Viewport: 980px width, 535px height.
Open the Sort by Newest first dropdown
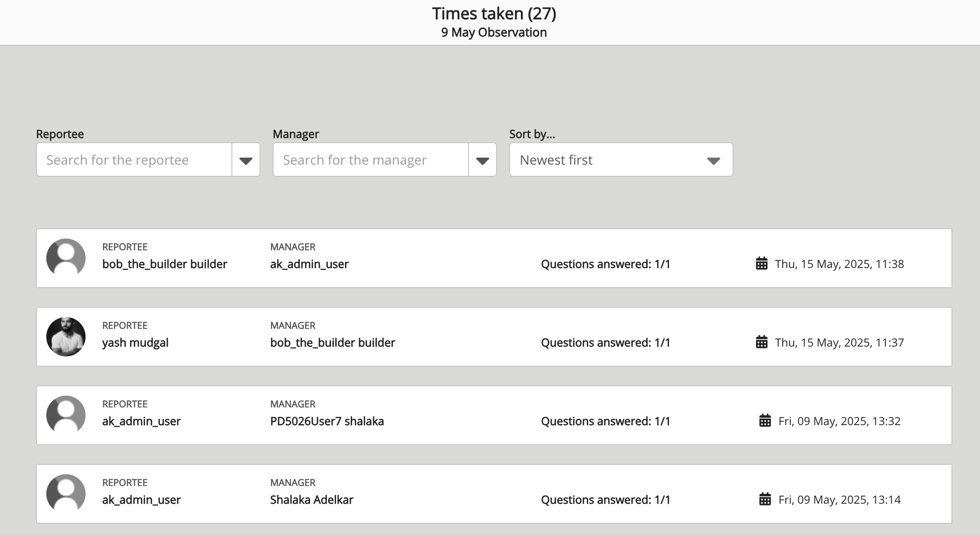[621, 160]
